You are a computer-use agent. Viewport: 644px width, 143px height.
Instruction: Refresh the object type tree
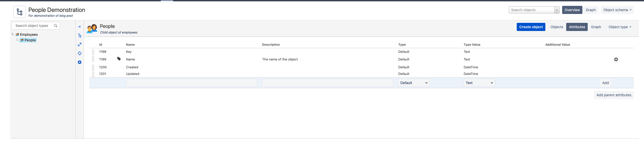pyautogui.click(x=80, y=53)
